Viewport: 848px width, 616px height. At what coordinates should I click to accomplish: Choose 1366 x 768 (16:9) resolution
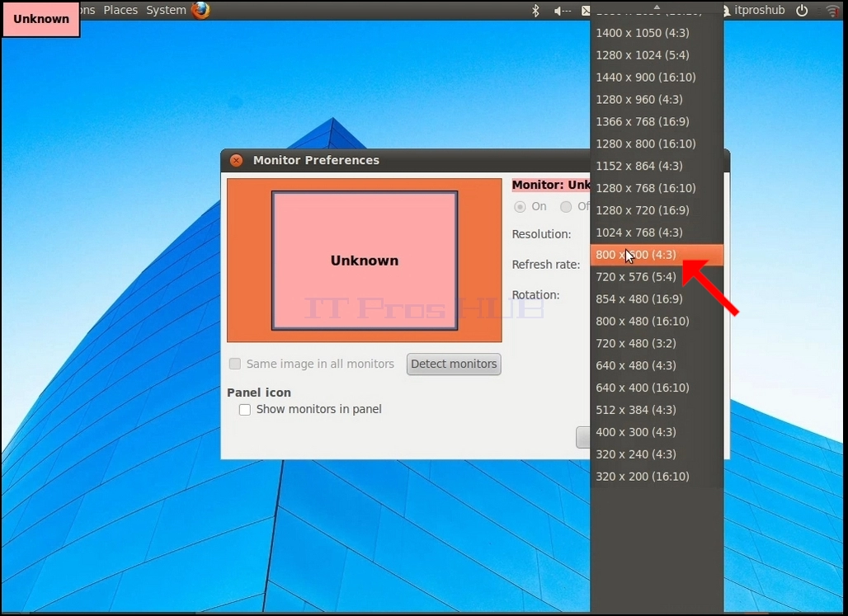[x=657, y=122]
